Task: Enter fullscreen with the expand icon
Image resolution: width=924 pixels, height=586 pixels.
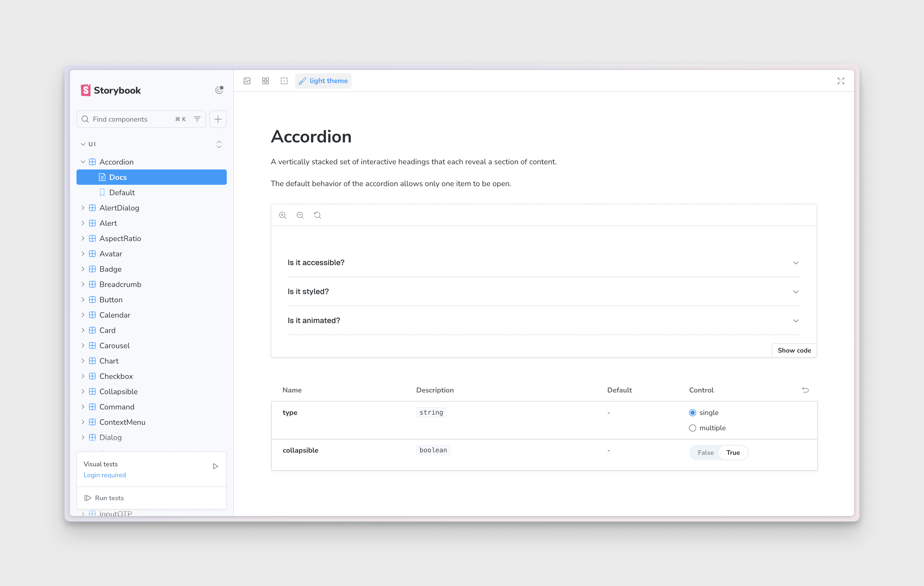Action: pos(840,81)
